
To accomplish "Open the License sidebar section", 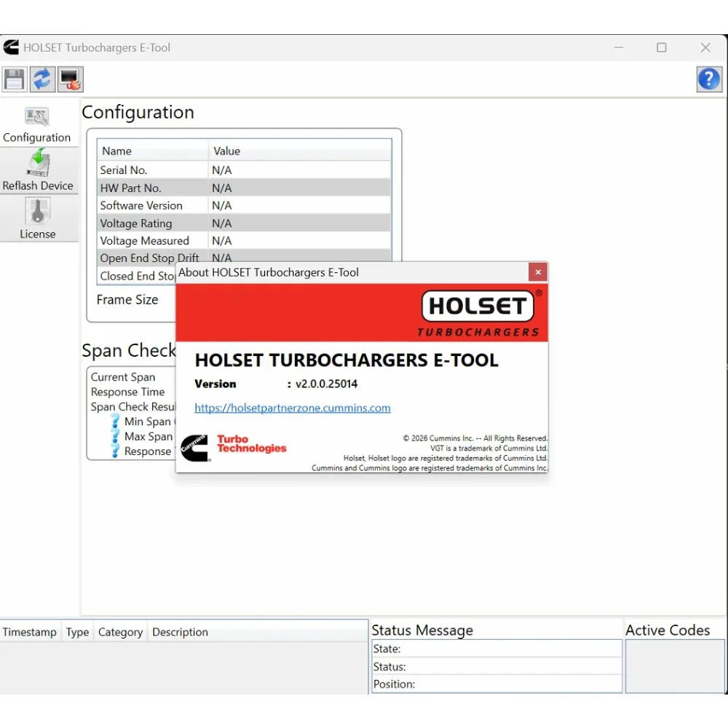I will click(x=38, y=218).
